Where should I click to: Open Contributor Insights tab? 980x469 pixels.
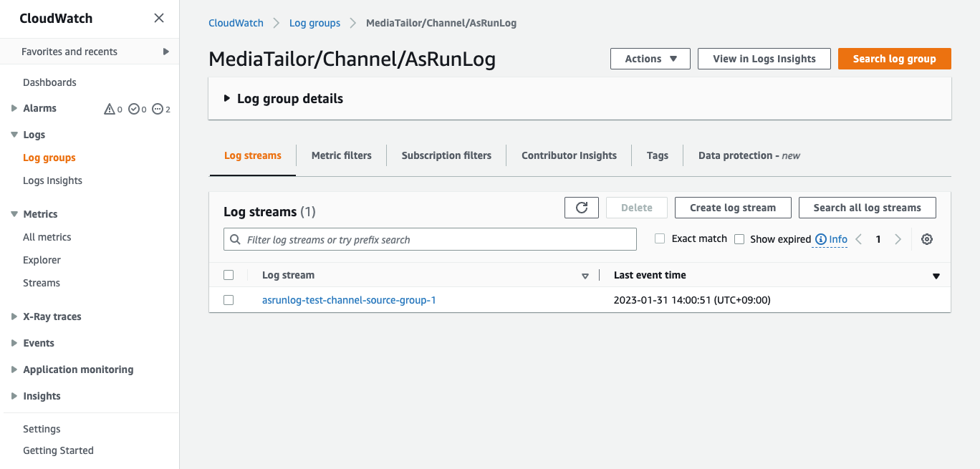coord(569,155)
